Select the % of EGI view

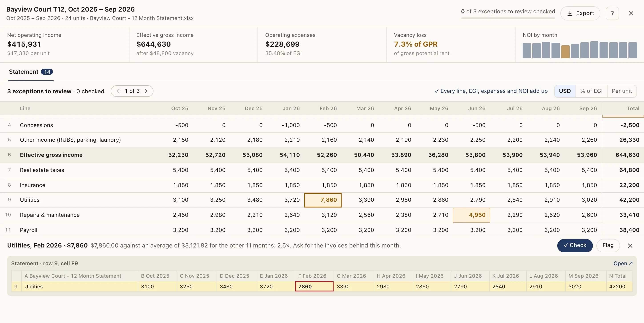point(591,91)
